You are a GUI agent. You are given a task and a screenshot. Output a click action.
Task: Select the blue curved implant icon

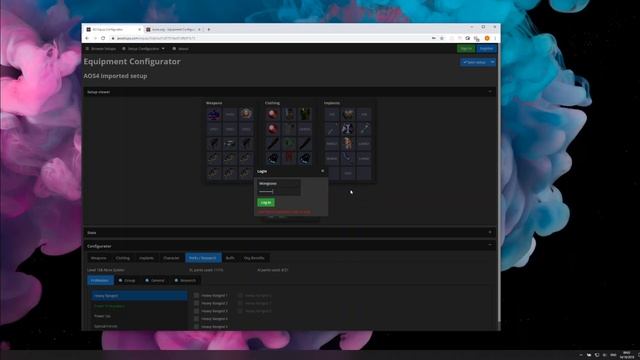tap(348, 158)
